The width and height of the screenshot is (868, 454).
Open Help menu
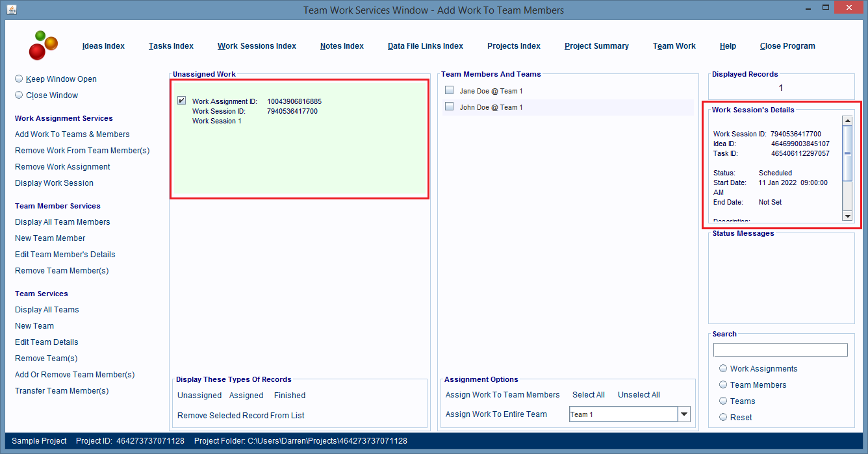(x=728, y=46)
